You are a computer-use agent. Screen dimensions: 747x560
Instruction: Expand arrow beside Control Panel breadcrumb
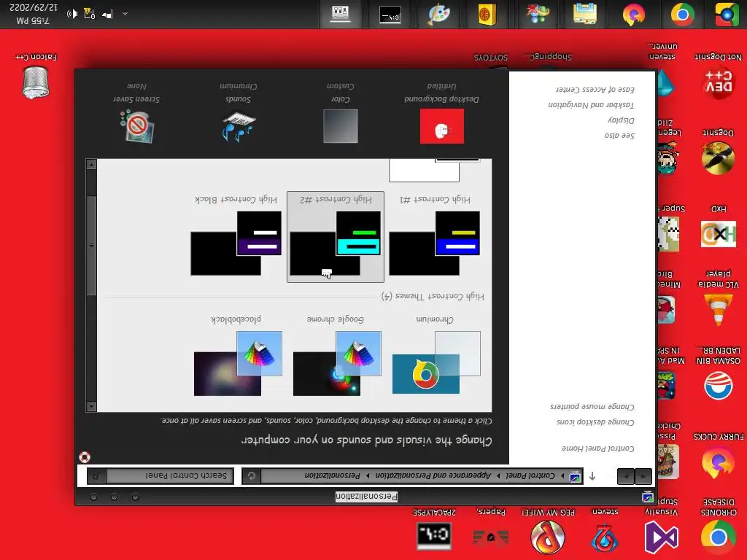tap(562, 475)
